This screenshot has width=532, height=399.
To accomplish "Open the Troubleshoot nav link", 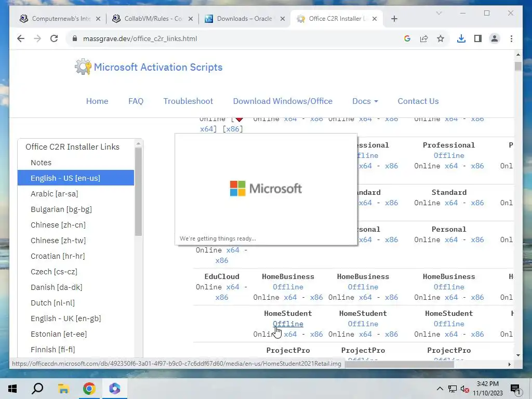I will click(x=188, y=101).
